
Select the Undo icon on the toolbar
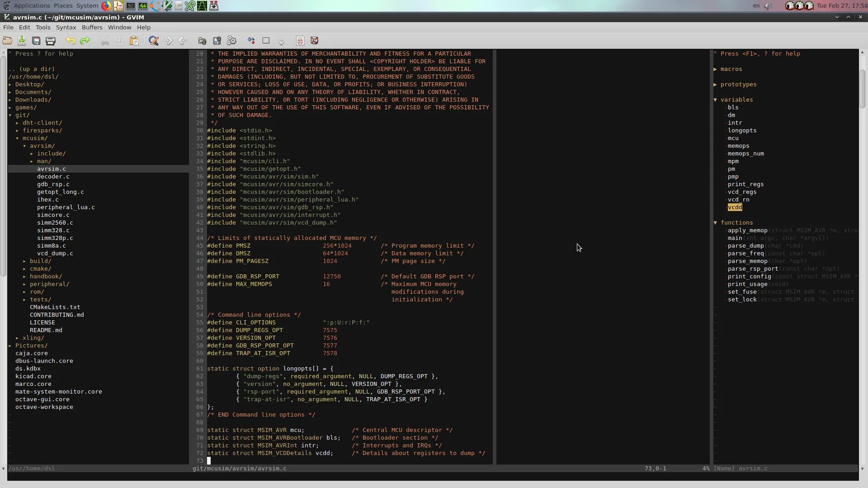click(x=71, y=41)
